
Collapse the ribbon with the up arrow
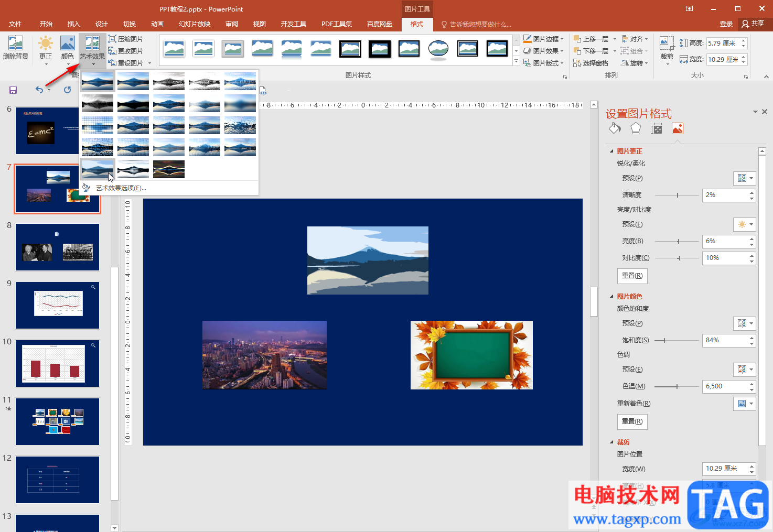pyautogui.click(x=766, y=77)
